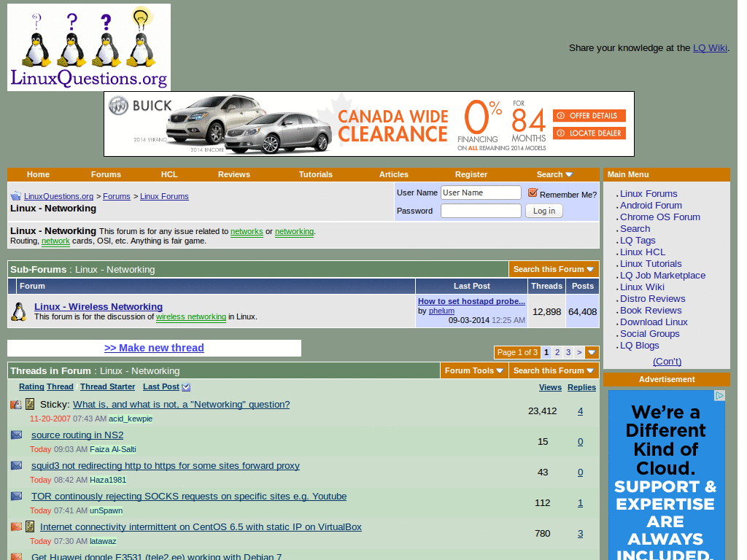The height and width of the screenshot is (560, 747).
Task: Open the page navigation dropdown arrow
Action: pos(592,352)
